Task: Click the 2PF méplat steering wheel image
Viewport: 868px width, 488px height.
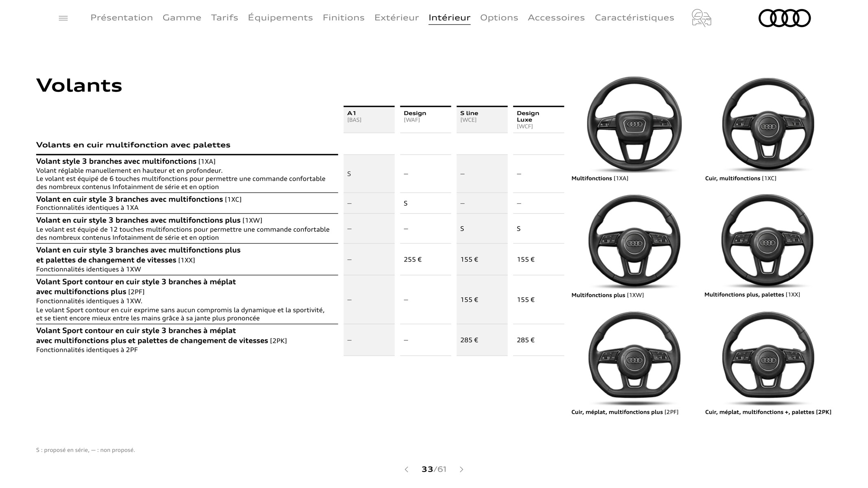Action: [634, 359]
